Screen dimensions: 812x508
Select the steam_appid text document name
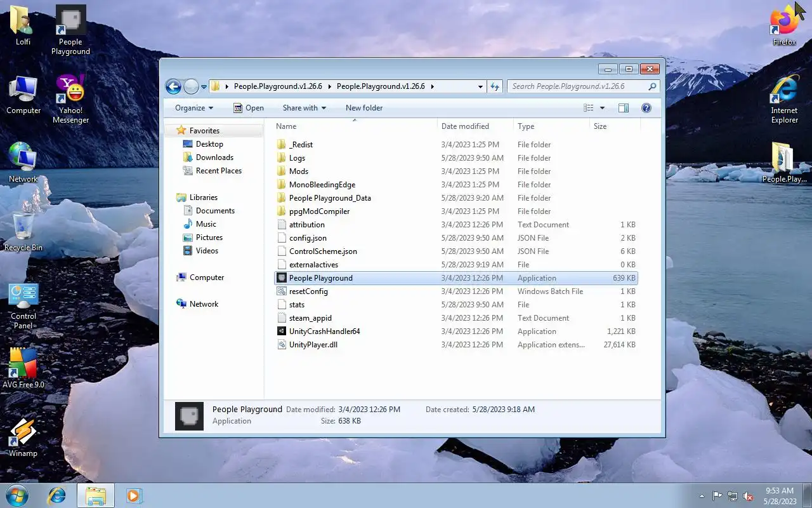pyautogui.click(x=310, y=318)
